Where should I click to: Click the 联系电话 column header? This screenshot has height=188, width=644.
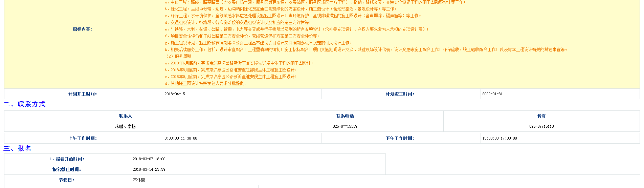[345, 116]
